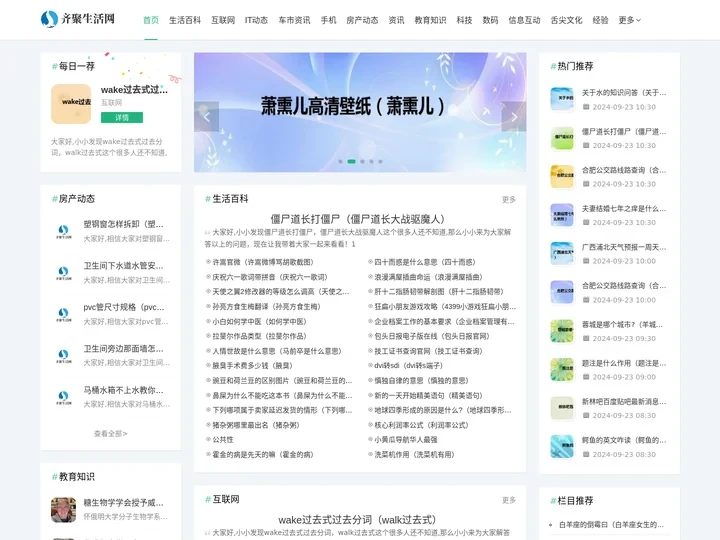
Task: Click thumbnail for 广西浦北天气预报一周天
Action: click(562, 253)
